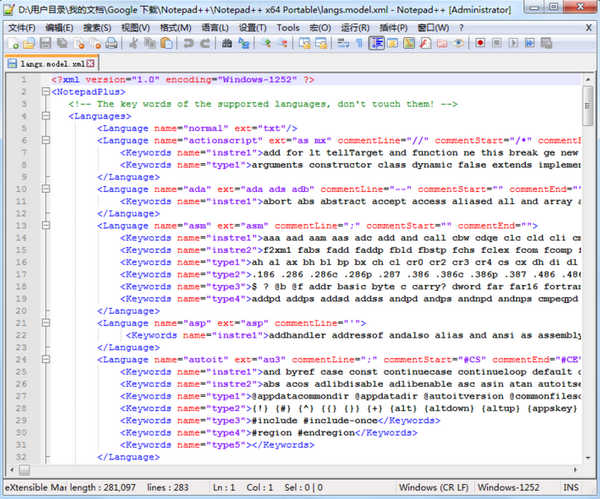Screen dimensions: 600x499
Task: Open the Function List panel icon
Action: [x=426, y=43]
